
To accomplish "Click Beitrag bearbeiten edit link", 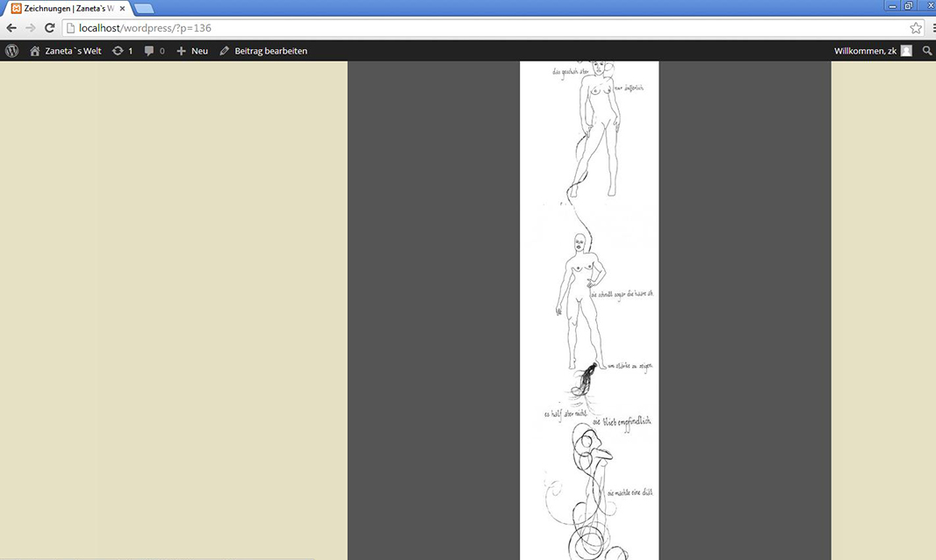I will (263, 51).
